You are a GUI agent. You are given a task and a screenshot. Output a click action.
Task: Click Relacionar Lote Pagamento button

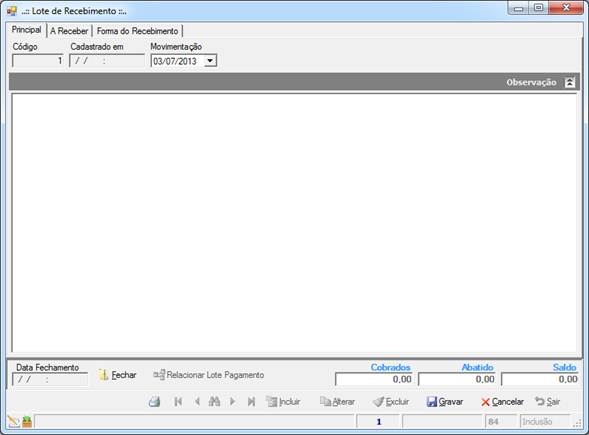[208, 375]
